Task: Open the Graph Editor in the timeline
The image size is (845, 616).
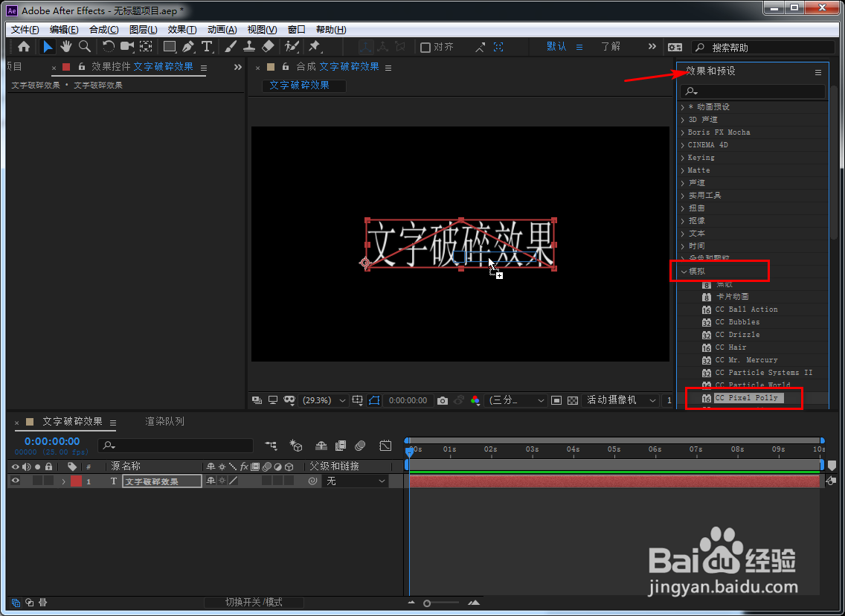Action: coord(385,445)
